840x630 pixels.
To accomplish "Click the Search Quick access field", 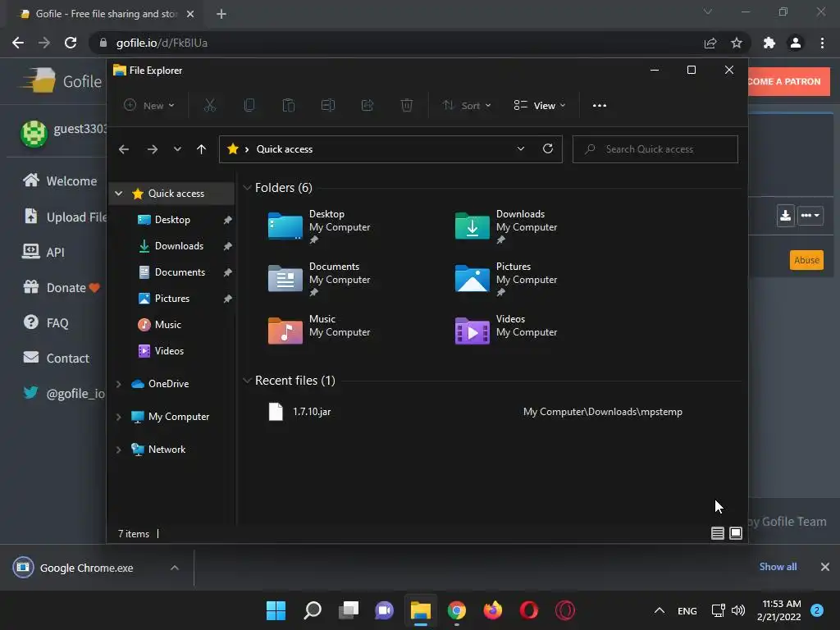I will click(655, 149).
